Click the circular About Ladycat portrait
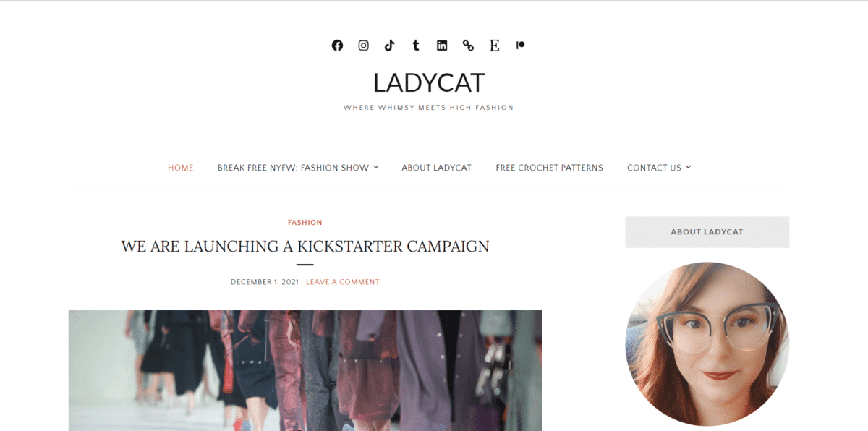This screenshot has width=868, height=431. click(x=707, y=343)
